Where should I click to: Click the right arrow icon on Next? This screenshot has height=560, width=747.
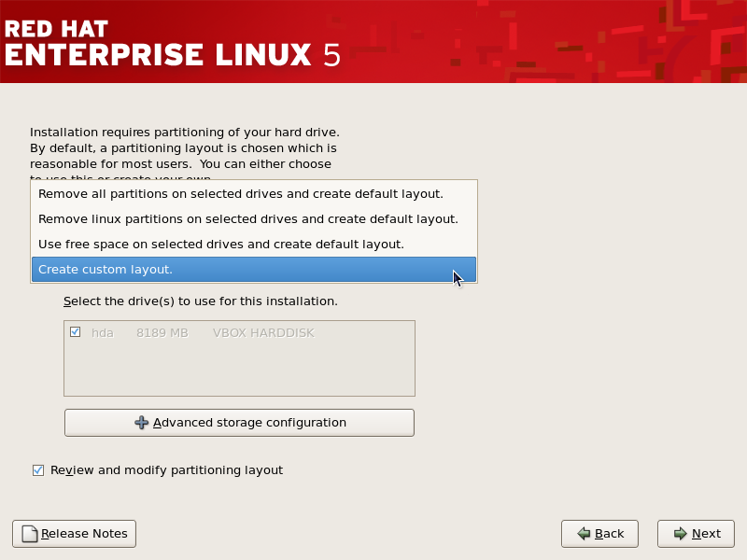[x=681, y=534]
